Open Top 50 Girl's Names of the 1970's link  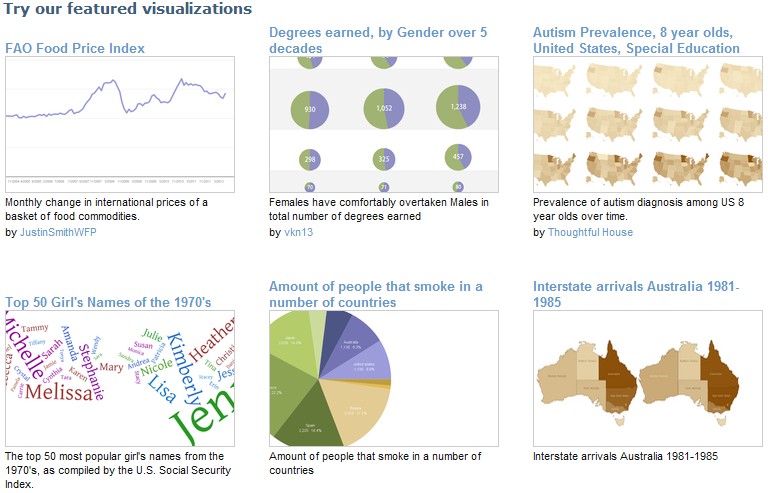tap(108, 302)
